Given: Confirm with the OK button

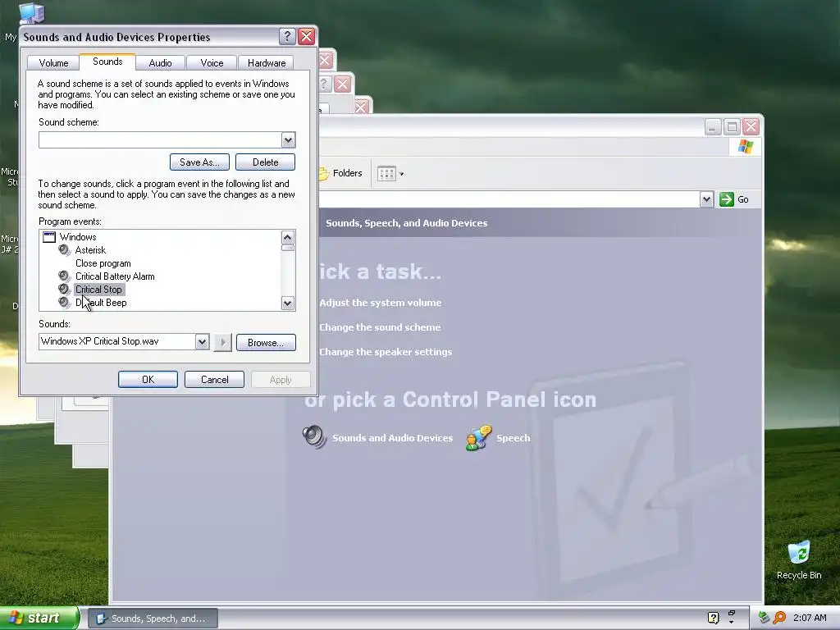Looking at the screenshot, I should tap(148, 380).
